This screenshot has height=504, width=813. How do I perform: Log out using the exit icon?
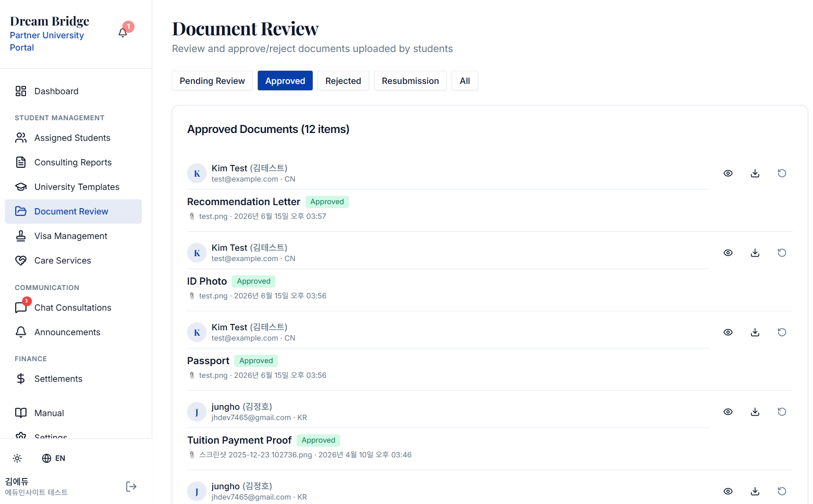pyautogui.click(x=131, y=486)
